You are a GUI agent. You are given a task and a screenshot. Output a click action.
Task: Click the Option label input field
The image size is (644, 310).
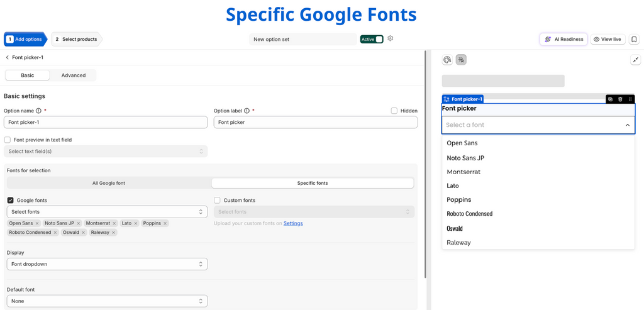[x=316, y=123]
